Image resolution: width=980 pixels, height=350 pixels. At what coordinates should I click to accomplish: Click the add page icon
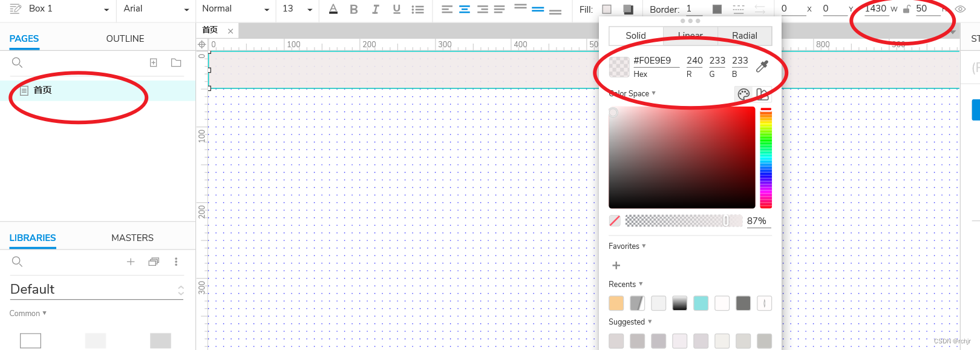pos(154,62)
